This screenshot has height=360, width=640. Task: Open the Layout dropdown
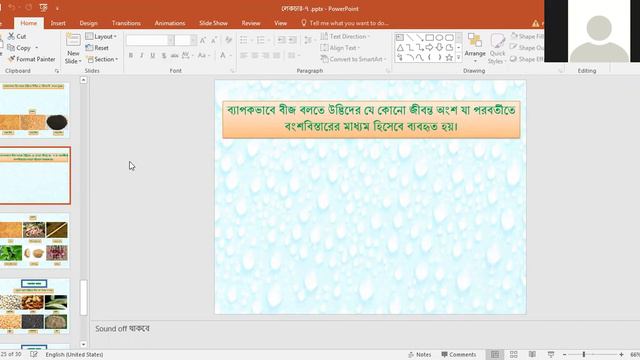pos(101,36)
